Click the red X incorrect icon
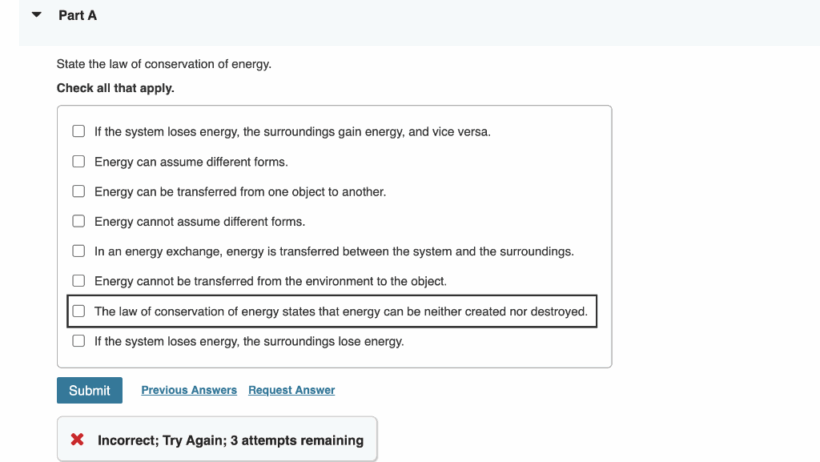The height and width of the screenshot is (462, 820). pyautogui.click(x=77, y=440)
